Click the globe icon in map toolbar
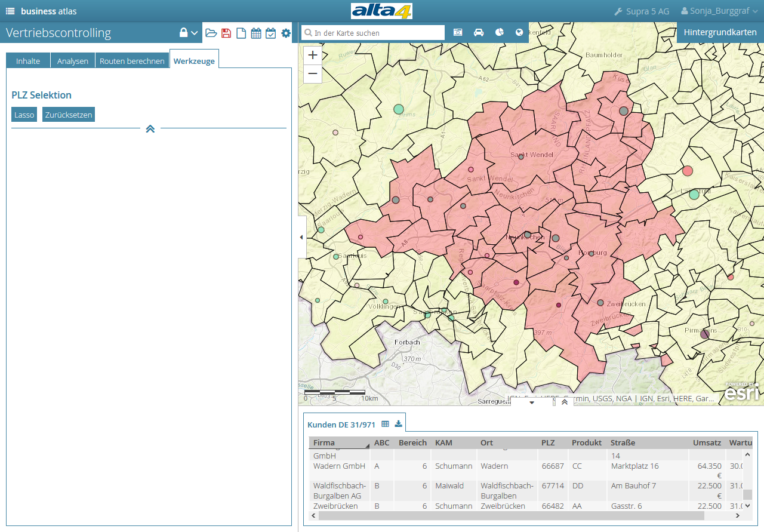Image resolution: width=764 pixels, height=532 pixels. 519,32
